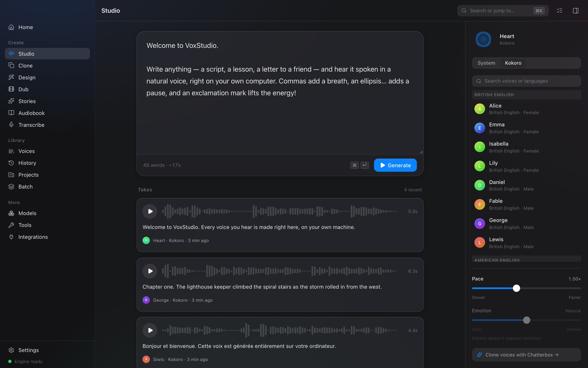Open the Tools page

[47, 225]
